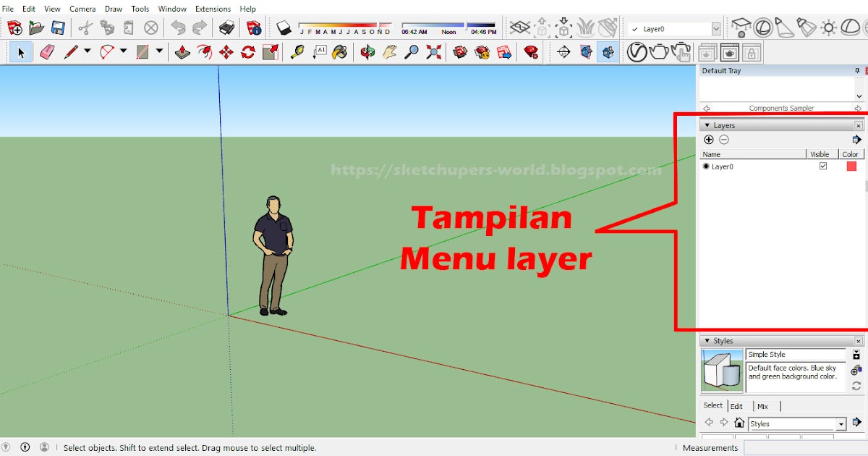
Task: Click the Erase (circled X) icon
Action: [x=150, y=28]
